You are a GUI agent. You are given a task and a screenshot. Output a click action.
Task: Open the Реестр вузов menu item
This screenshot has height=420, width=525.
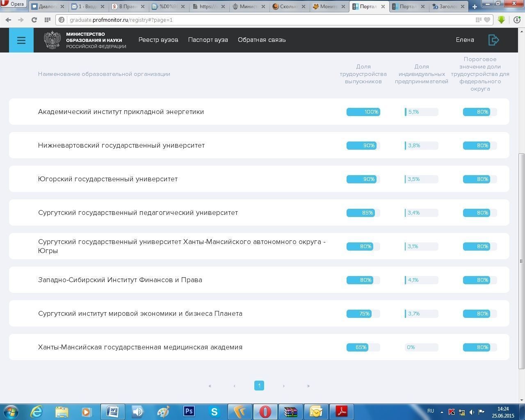158,40
